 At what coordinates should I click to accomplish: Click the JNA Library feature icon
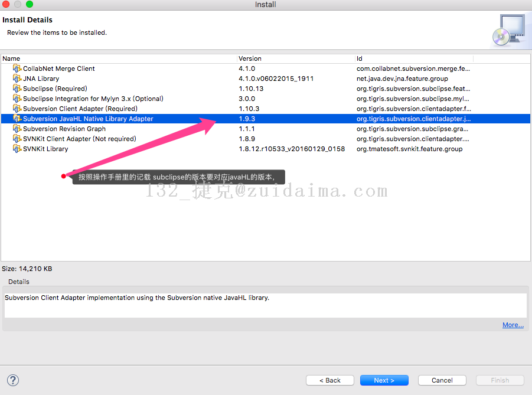click(17, 79)
